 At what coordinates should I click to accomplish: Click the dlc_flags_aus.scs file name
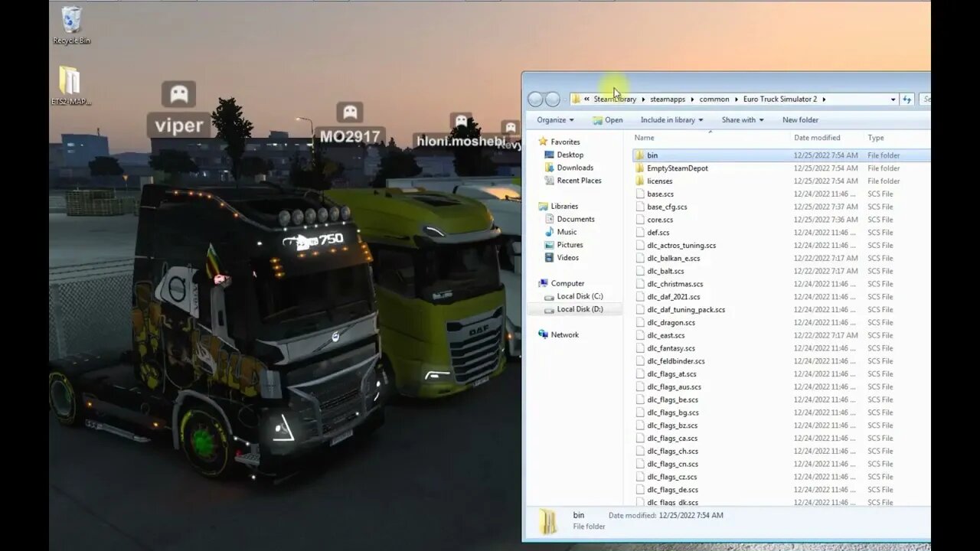(x=674, y=387)
